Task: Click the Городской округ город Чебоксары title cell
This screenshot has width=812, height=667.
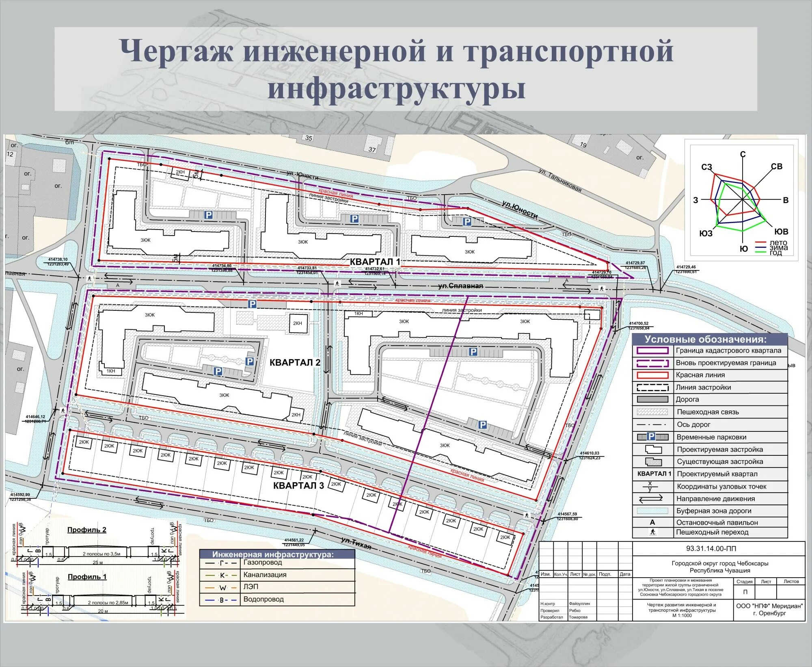Action: click(720, 567)
